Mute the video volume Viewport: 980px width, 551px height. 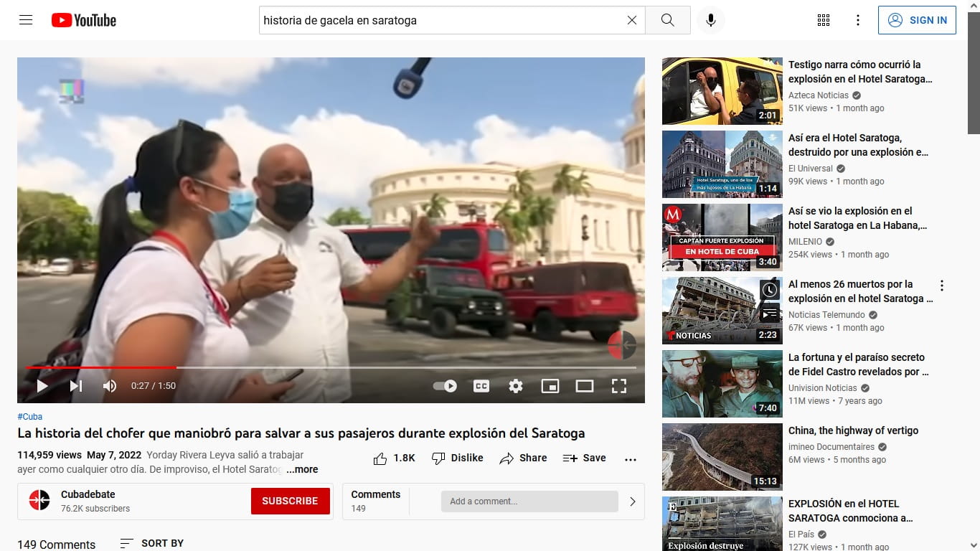coord(109,386)
